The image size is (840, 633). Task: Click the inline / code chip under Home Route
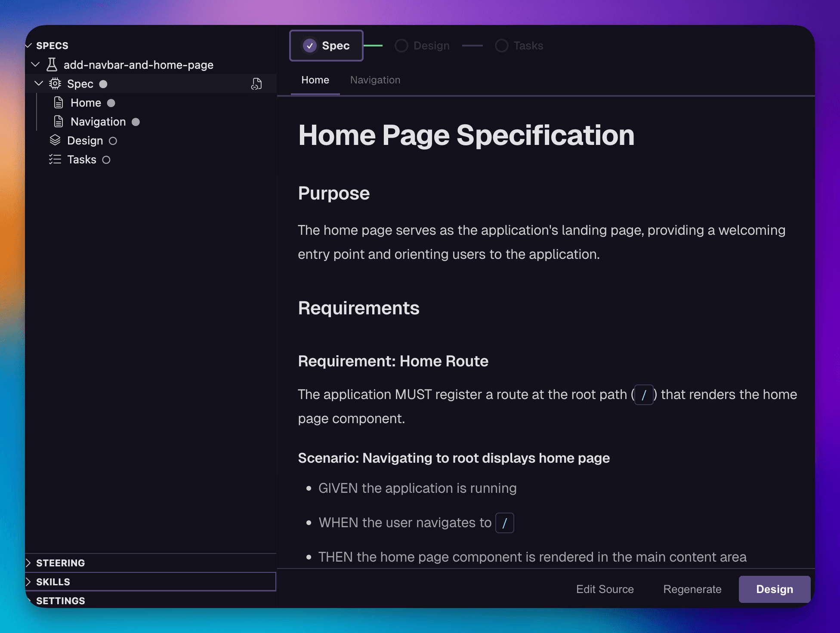click(x=643, y=395)
